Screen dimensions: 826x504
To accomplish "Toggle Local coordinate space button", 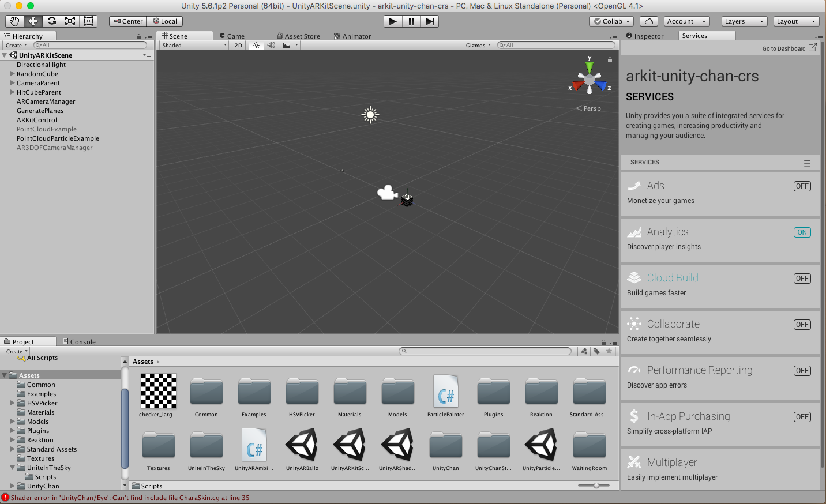I will pos(164,21).
